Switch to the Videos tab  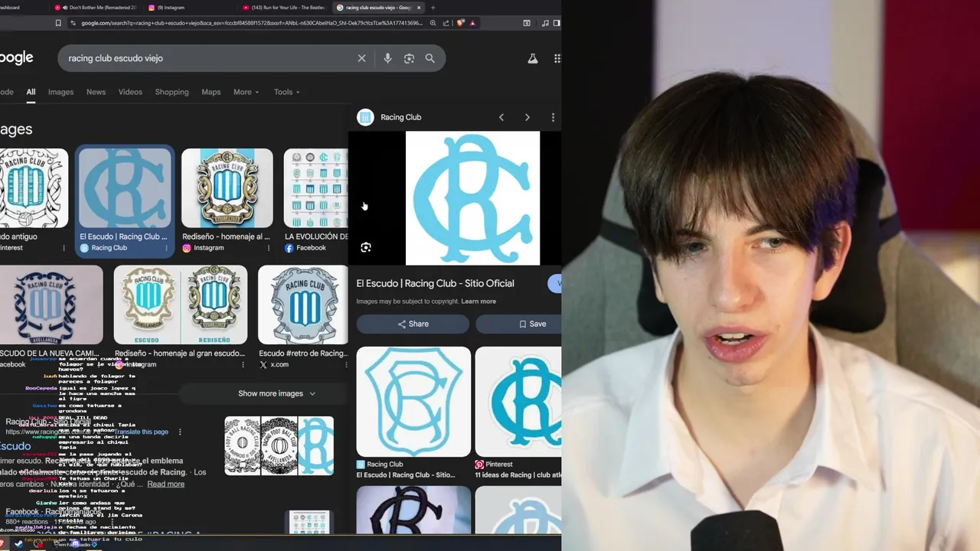point(130,92)
